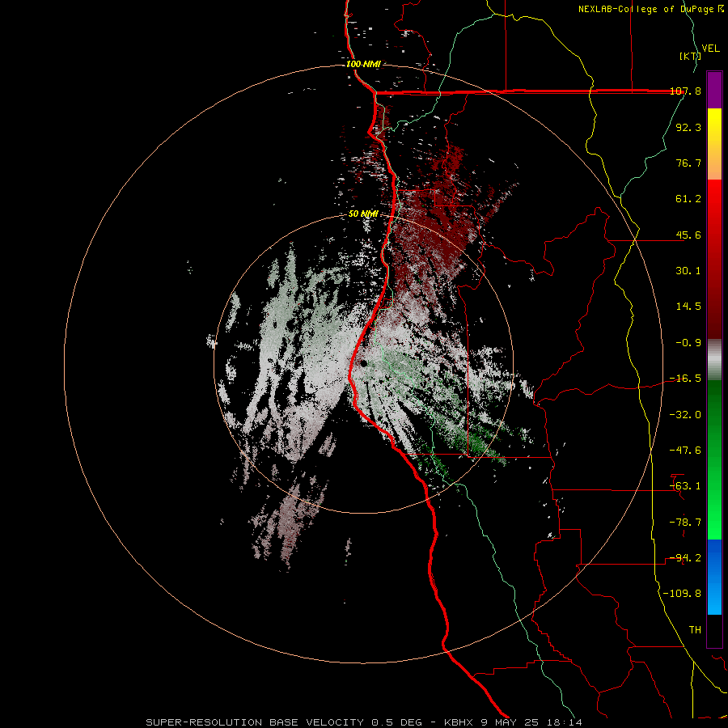The height and width of the screenshot is (728, 728).
Task: Click the -47.6 velocity scale value
Action: (685, 451)
